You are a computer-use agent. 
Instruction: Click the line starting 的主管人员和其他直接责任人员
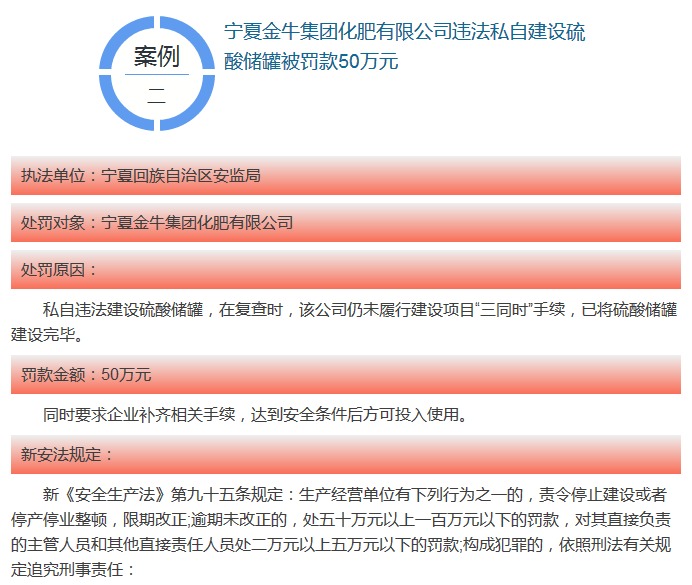(341, 545)
